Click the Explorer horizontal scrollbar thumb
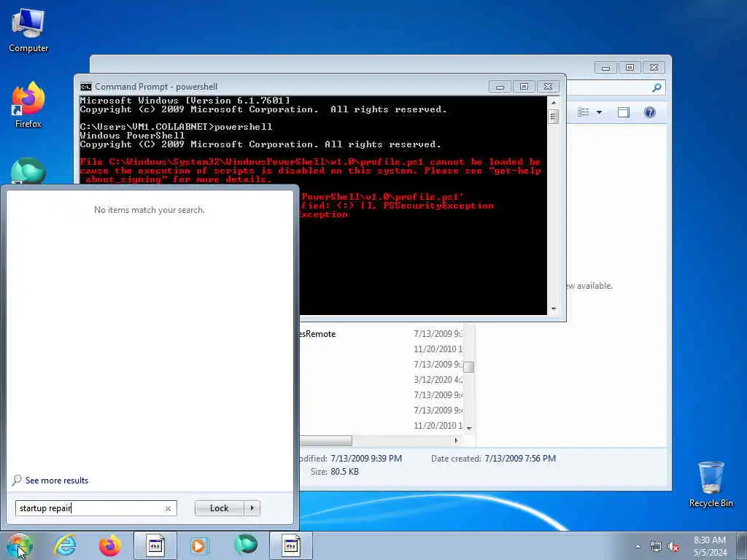This screenshot has height=560, width=747. [326, 440]
